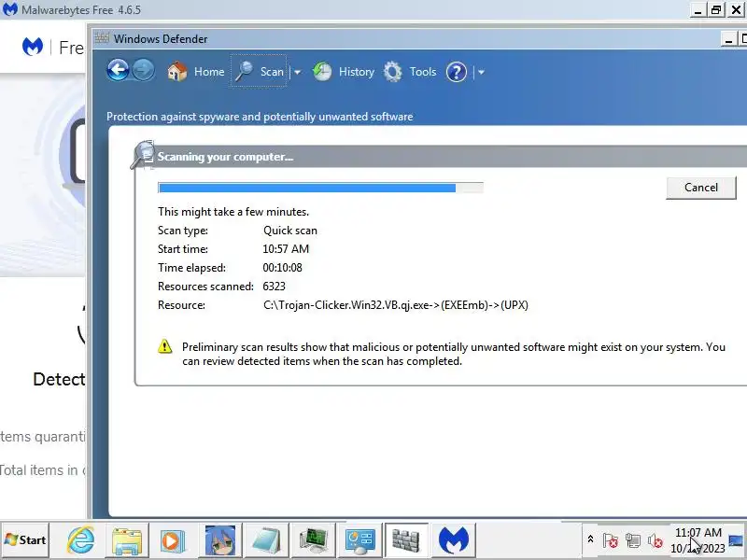Click the scanning magnifier header icon
This screenshot has height=560, width=747.
(143, 154)
